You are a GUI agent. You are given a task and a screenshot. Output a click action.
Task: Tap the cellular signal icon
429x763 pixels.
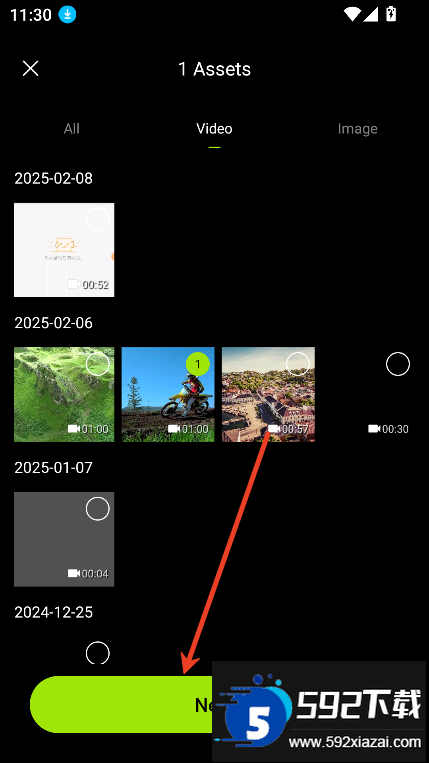(x=371, y=14)
